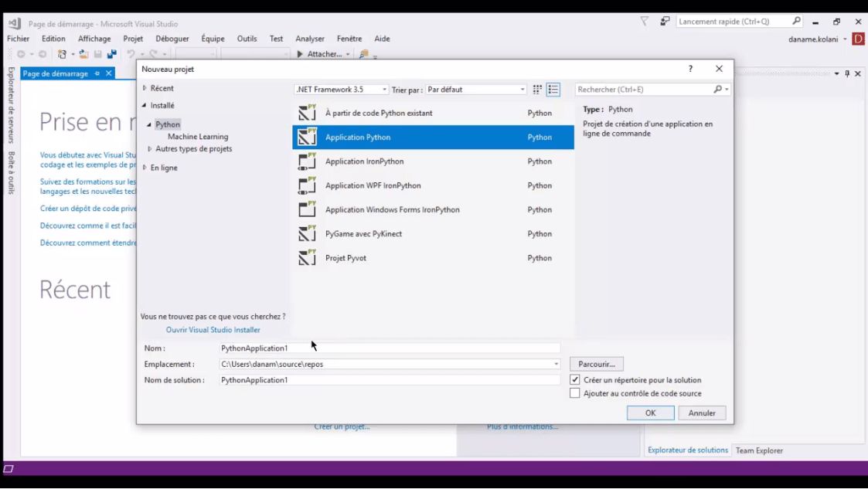Open the Emplacement path dropdown
The image size is (868, 489).
point(556,364)
